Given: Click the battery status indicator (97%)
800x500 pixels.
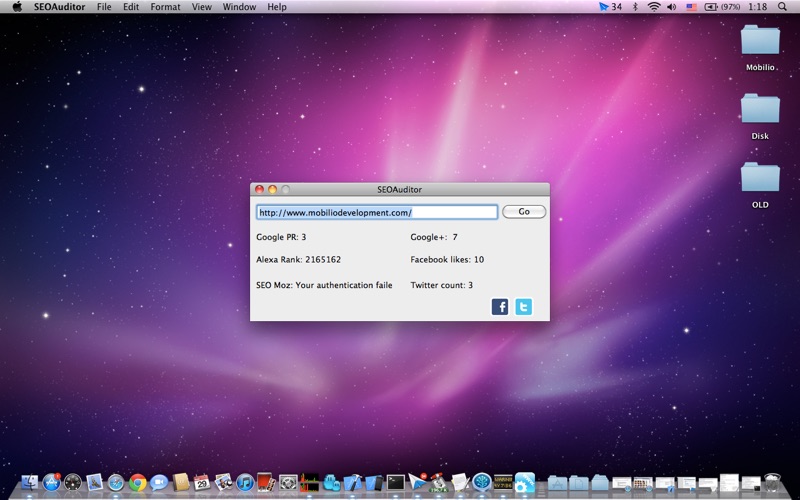Looking at the screenshot, I should (722, 7).
